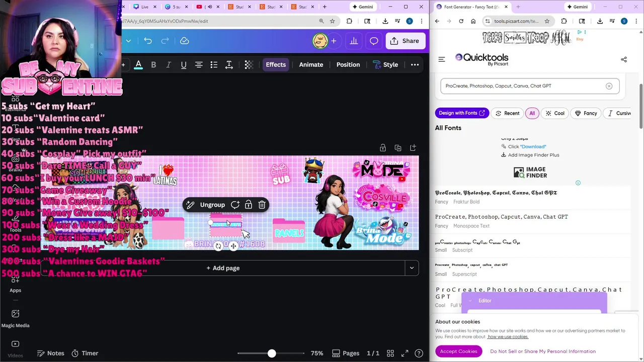Start the Timer
The height and width of the screenshot is (362, 644).
85,353
